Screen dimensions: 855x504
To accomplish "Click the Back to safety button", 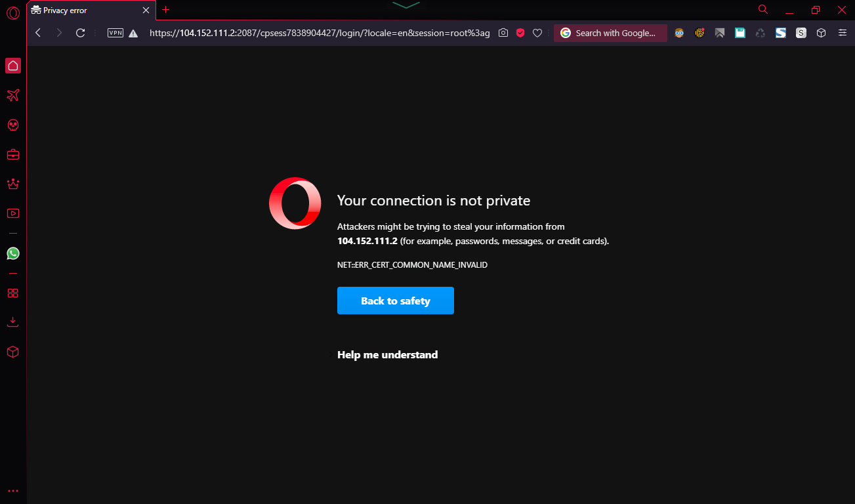I will coord(396,301).
